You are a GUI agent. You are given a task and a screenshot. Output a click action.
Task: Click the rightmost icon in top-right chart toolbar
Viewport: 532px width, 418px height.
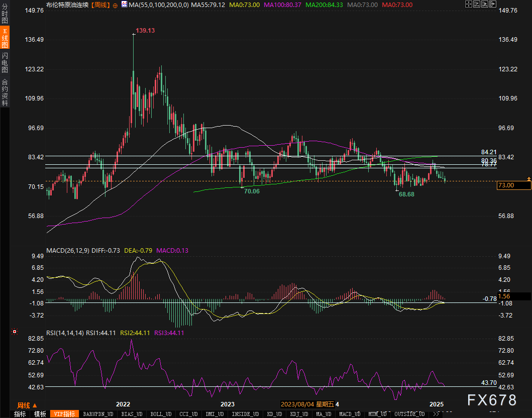point(493,5)
